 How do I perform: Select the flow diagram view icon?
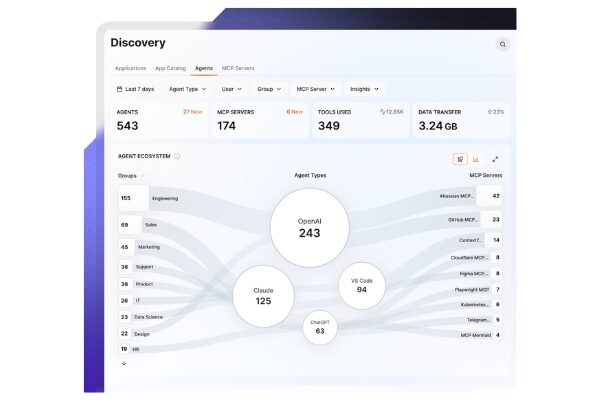pos(460,159)
